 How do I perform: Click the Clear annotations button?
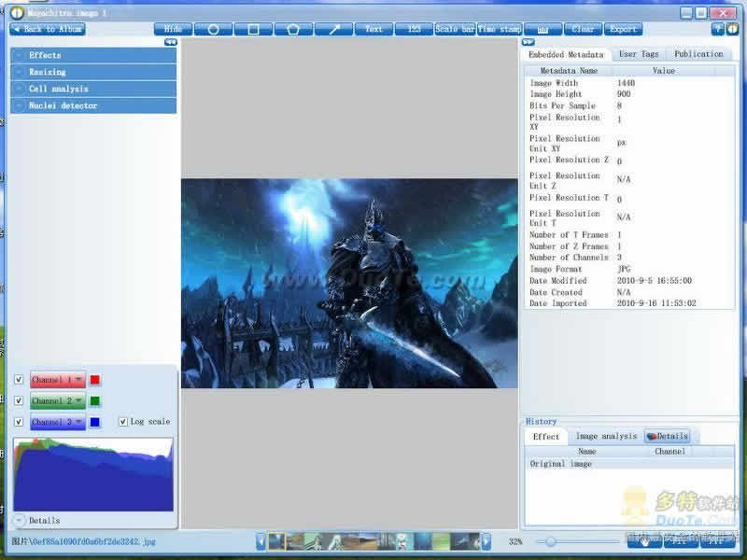pos(583,29)
